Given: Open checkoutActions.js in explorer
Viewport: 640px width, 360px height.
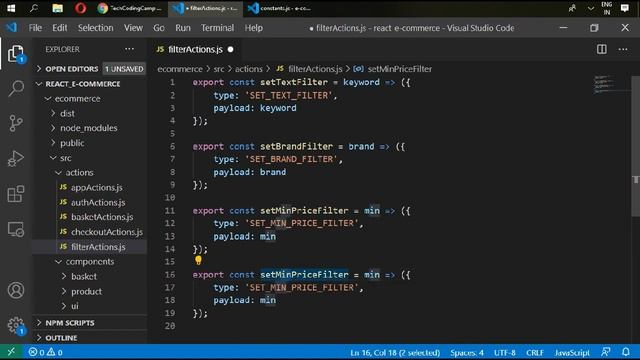Looking at the screenshot, I should pos(90,232).
